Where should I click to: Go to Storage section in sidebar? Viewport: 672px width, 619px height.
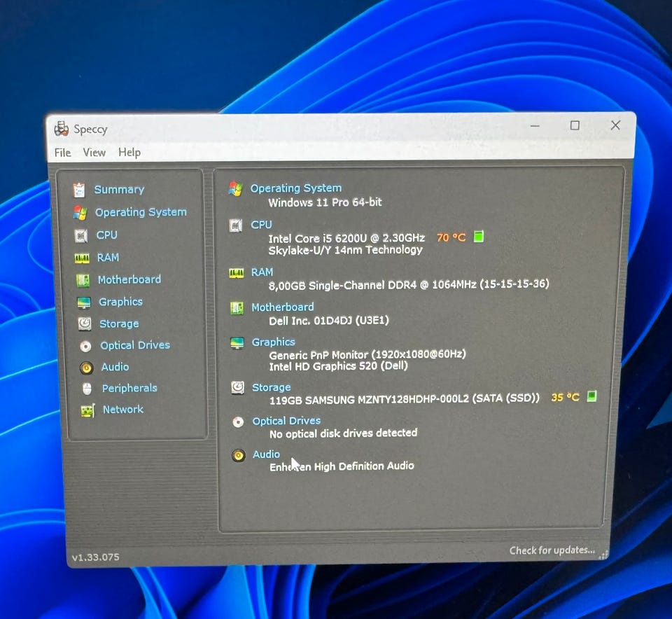point(119,324)
